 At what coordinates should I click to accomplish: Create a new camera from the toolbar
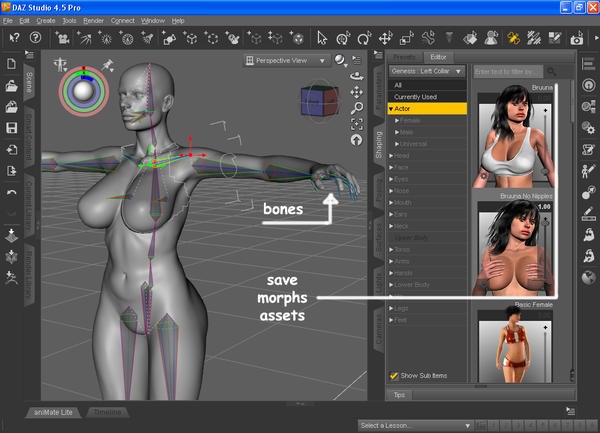tap(62, 38)
